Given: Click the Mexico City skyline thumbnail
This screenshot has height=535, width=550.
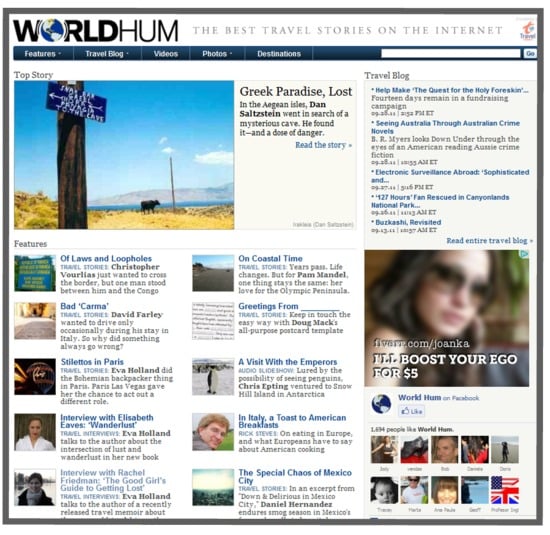Looking at the screenshot, I should click(x=213, y=488).
